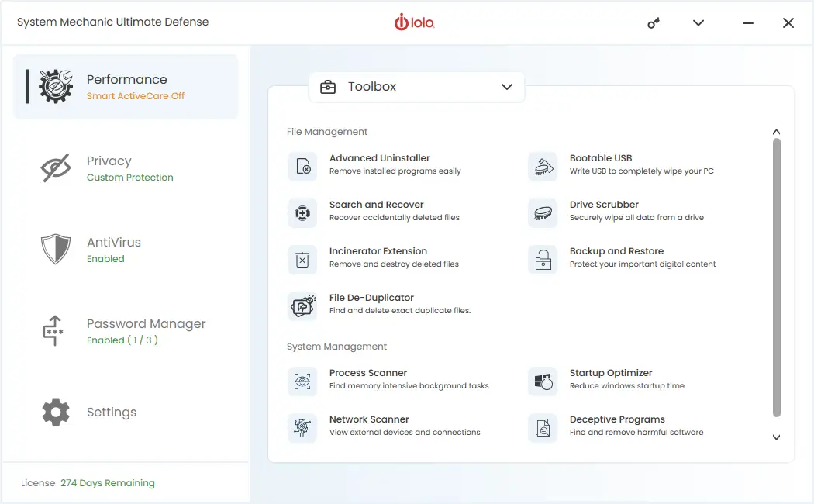Click the license key icon

click(x=653, y=22)
